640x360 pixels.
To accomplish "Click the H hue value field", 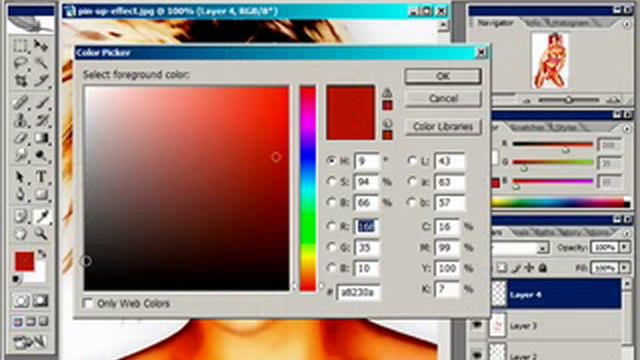I will (367, 161).
